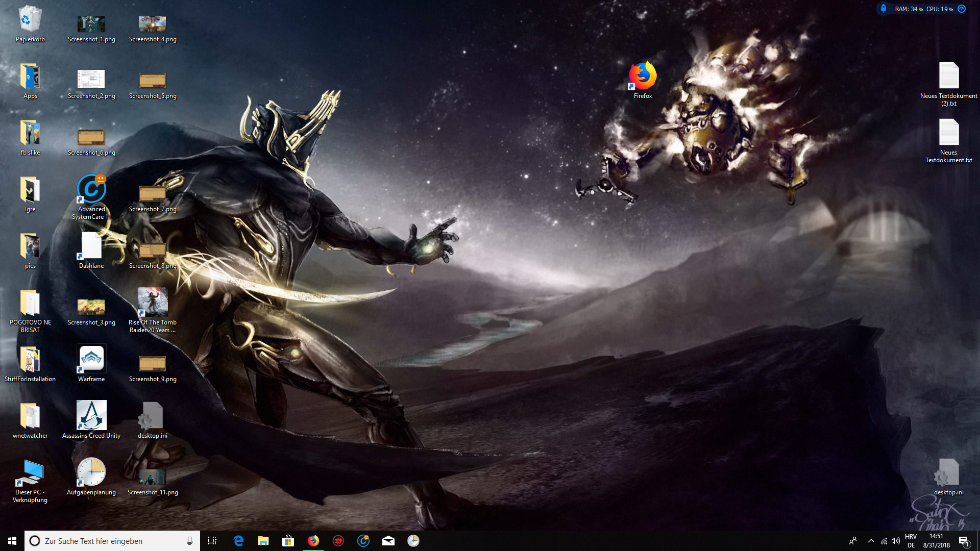Click the speedometer icon in RAM widget
Image resolution: width=980 pixels, height=551 pixels.
pyautogui.click(x=962, y=9)
